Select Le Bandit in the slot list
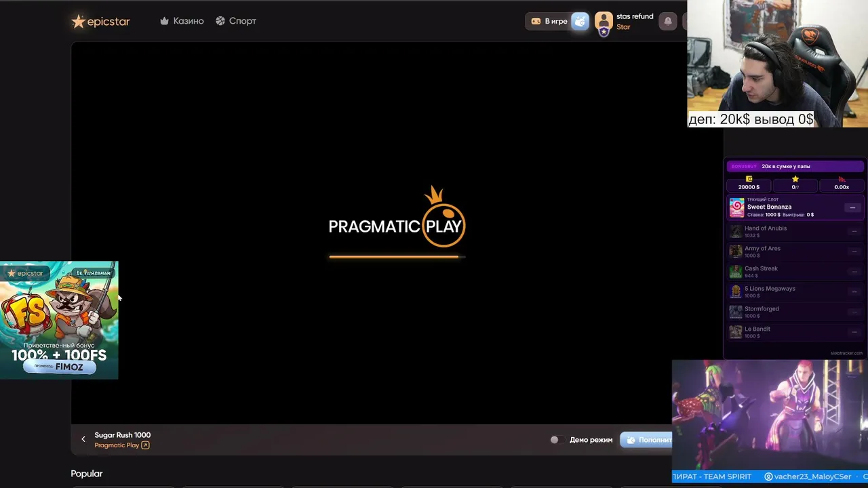The width and height of the screenshot is (868, 488). [x=795, y=332]
